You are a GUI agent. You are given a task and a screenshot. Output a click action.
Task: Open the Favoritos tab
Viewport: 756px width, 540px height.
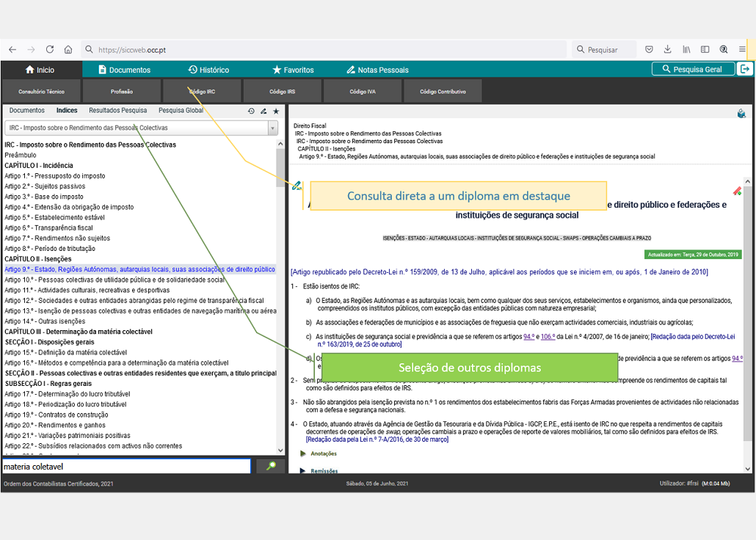coord(293,70)
